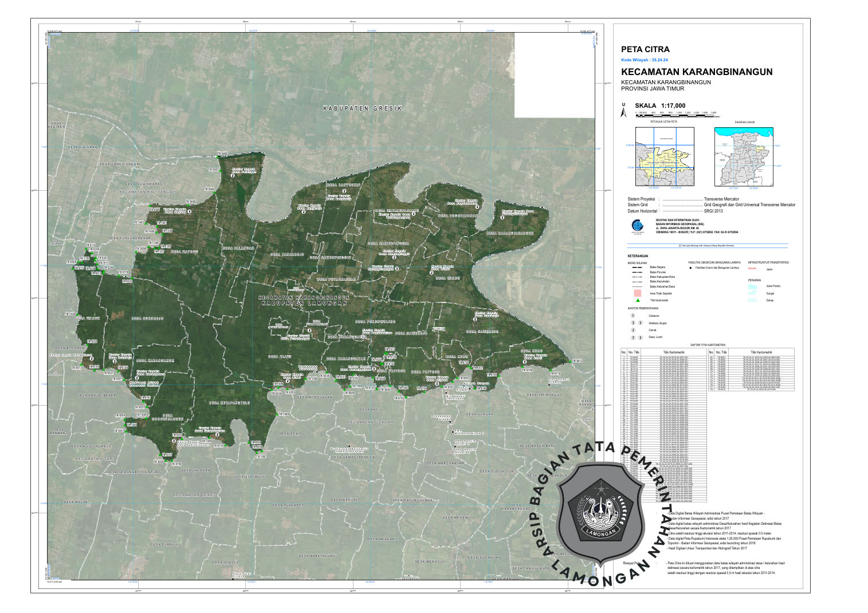Click the black Fasilitas Umum dot in legend
Viewport: 868px width, 613px height.
690,268
